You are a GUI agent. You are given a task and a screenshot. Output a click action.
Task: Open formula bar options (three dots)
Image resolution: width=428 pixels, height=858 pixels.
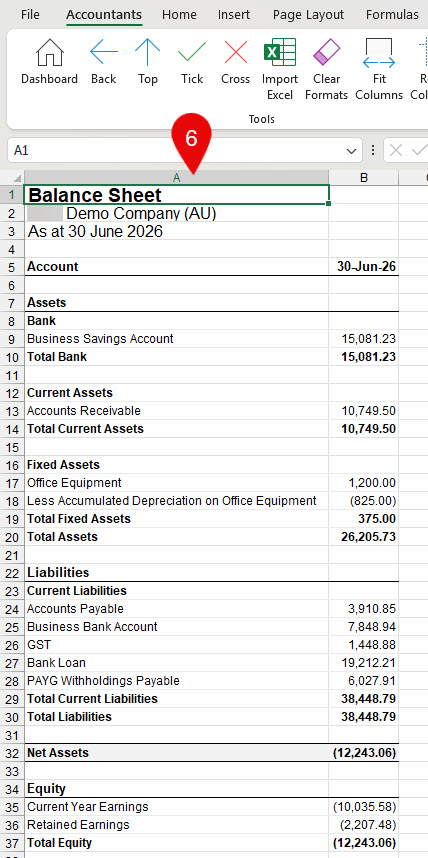click(373, 150)
